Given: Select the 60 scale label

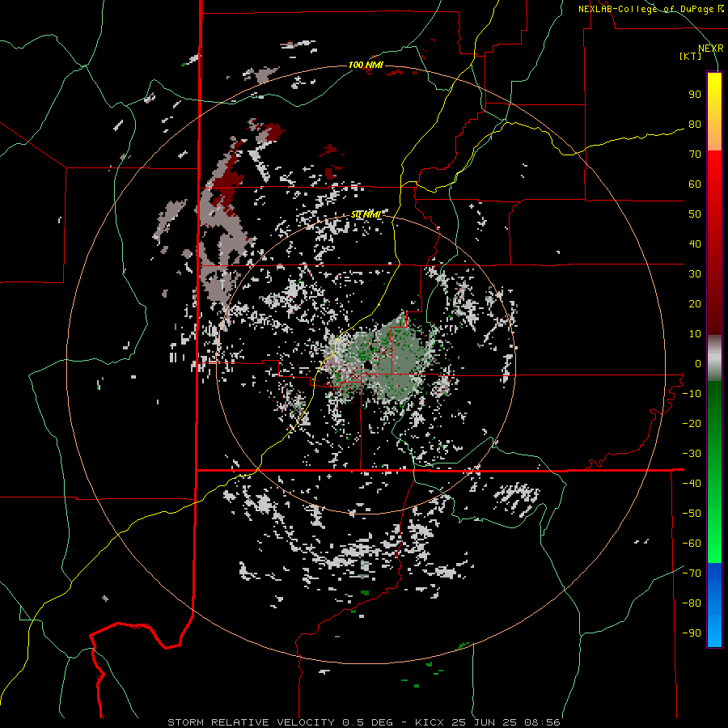Looking at the screenshot, I should [x=695, y=184].
